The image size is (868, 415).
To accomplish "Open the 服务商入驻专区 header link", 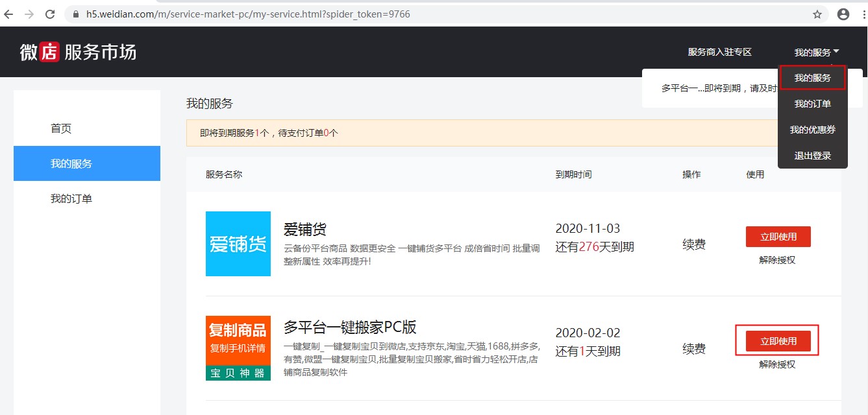I will (x=720, y=52).
